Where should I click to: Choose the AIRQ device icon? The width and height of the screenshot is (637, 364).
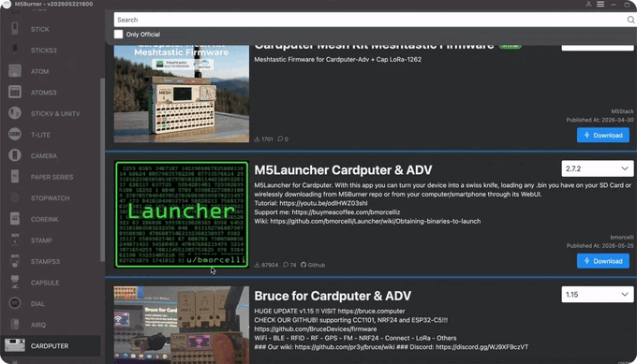[x=15, y=325]
